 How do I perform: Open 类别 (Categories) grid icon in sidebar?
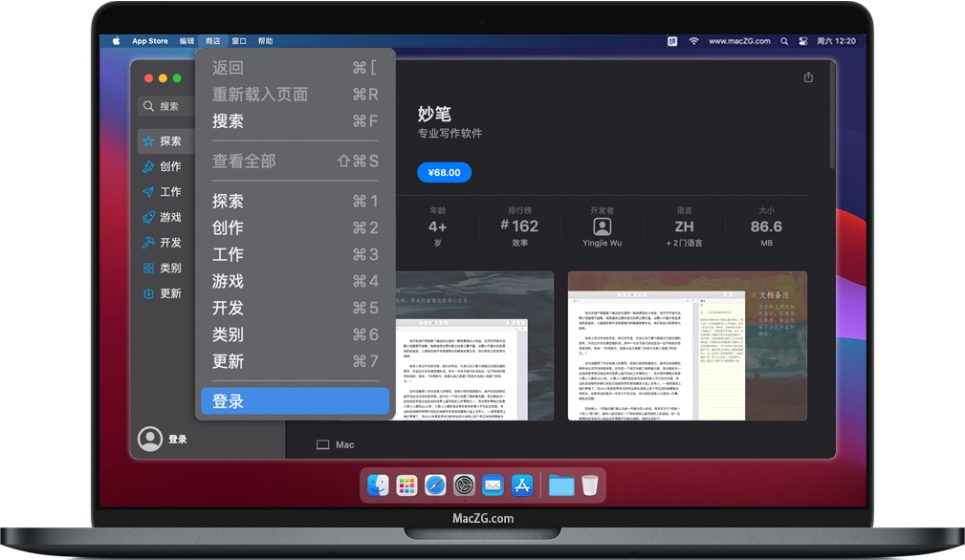pos(148,268)
